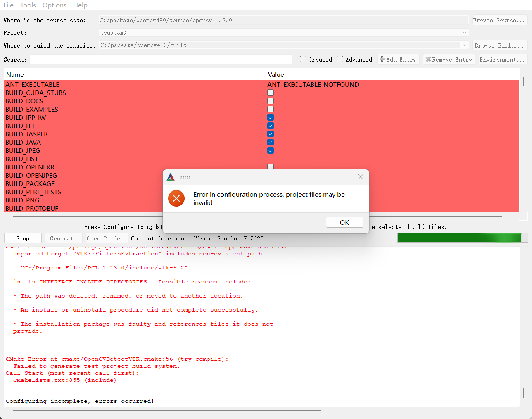Click Browse Source button

(499, 20)
